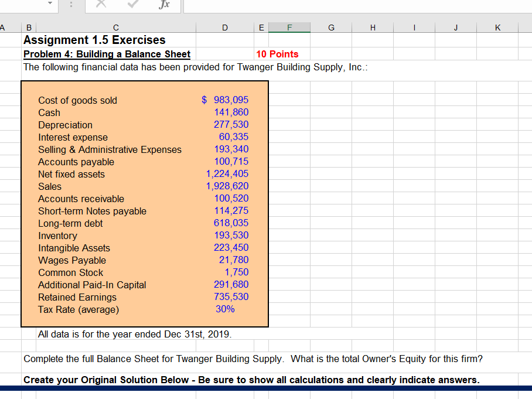
Task: Click the '291,680' value
Action: pos(231,284)
